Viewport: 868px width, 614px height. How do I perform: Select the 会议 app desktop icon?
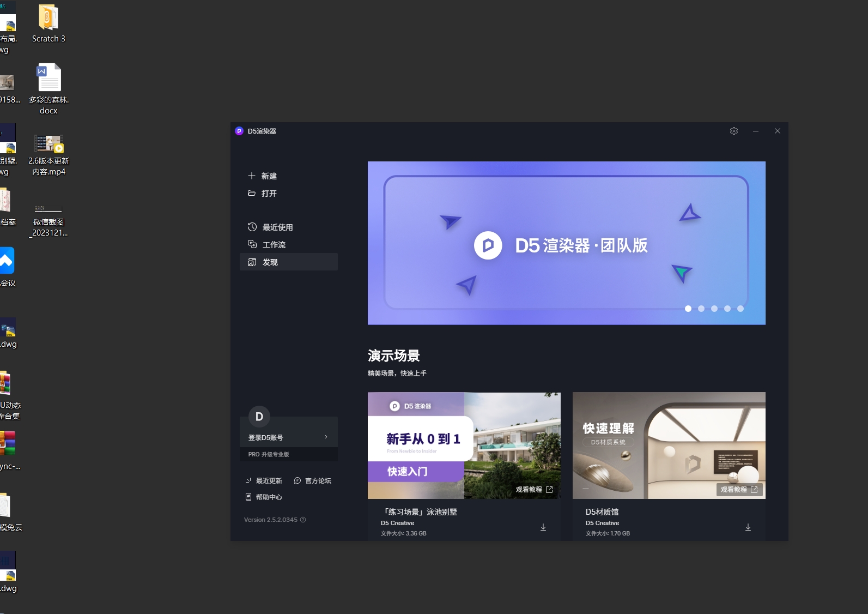coord(7,267)
